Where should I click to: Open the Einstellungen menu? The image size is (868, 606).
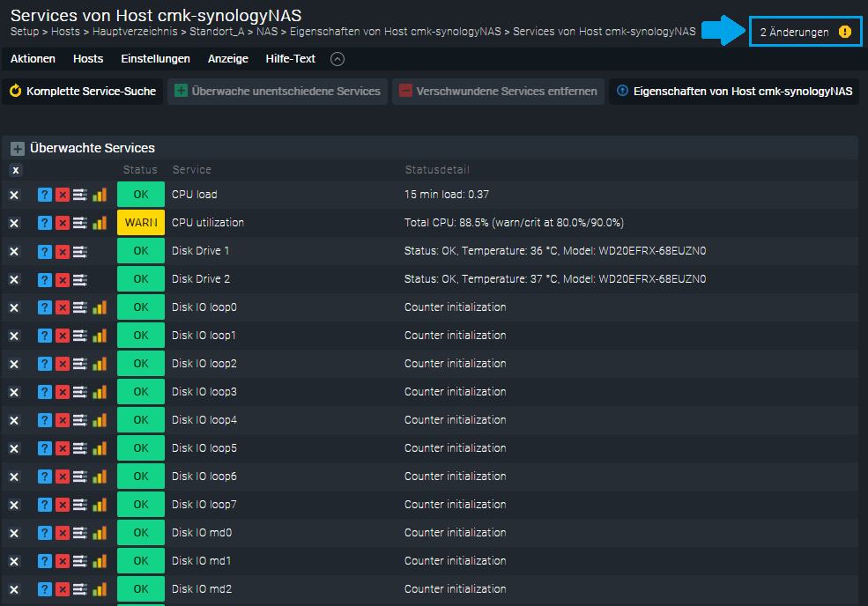click(x=155, y=59)
